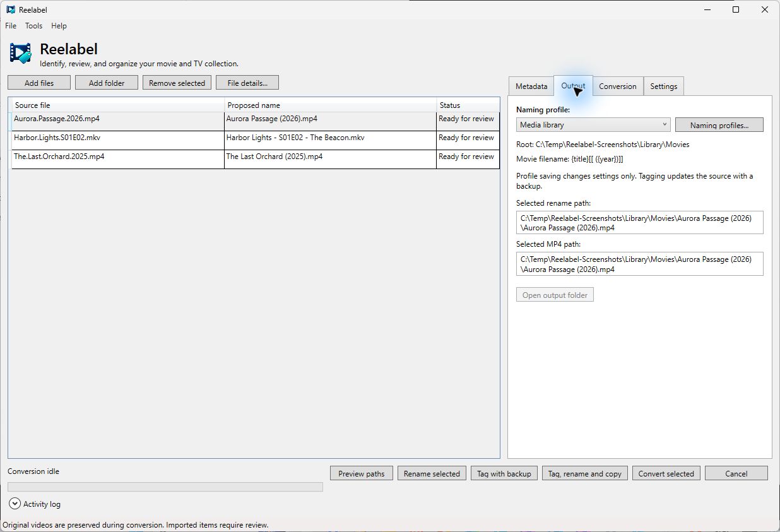Screen dimensions: 780x532
Task: Select the Output tab
Action: (573, 86)
